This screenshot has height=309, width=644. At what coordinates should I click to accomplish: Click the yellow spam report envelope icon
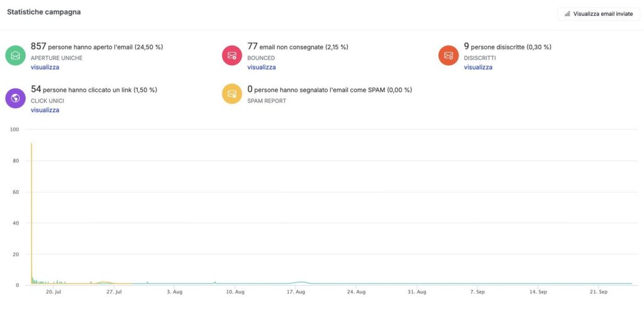pos(232,94)
